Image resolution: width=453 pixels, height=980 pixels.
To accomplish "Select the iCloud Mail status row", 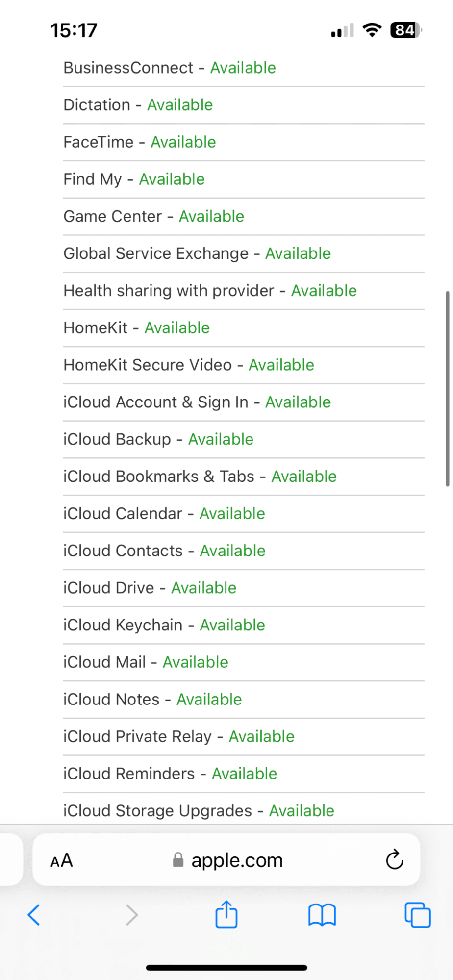I will pyautogui.click(x=146, y=662).
